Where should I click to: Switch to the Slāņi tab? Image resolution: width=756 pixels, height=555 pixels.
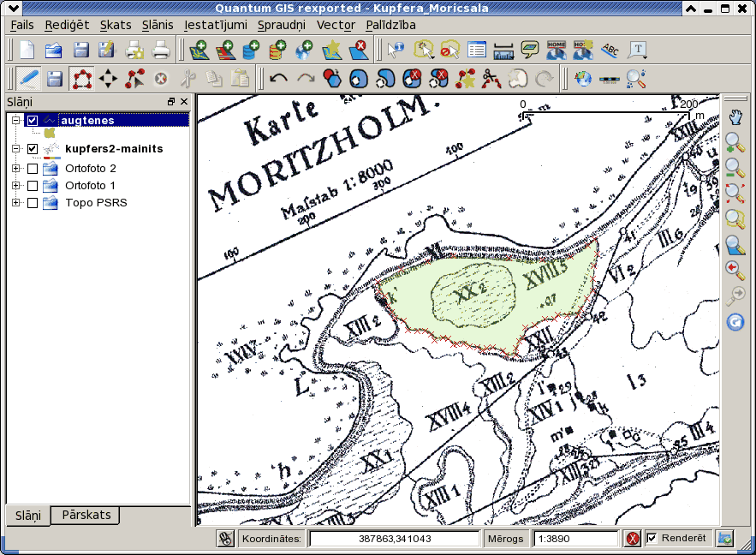[28, 516]
